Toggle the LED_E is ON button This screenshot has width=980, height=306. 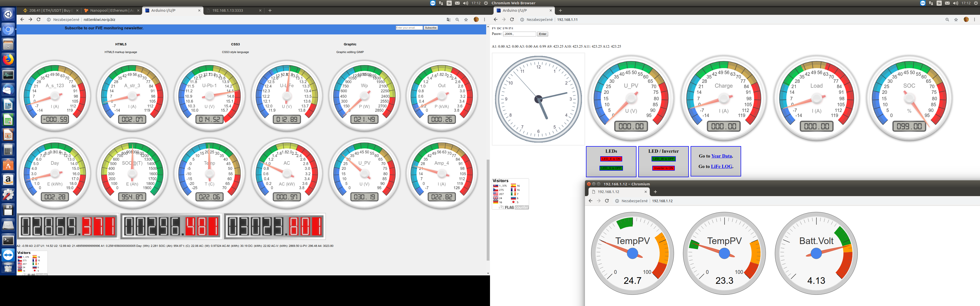pyautogui.click(x=611, y=159)
